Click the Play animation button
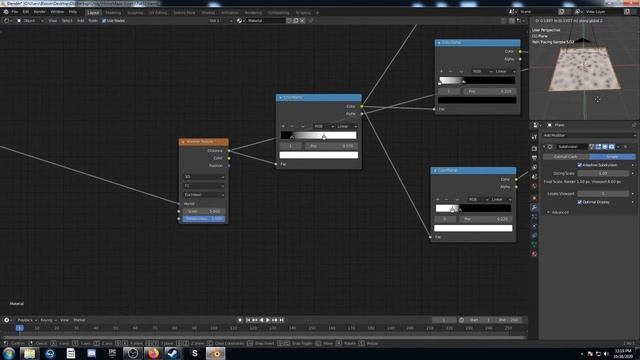The height and width of the screenshot is (360, 640). [x=268, y=320]
